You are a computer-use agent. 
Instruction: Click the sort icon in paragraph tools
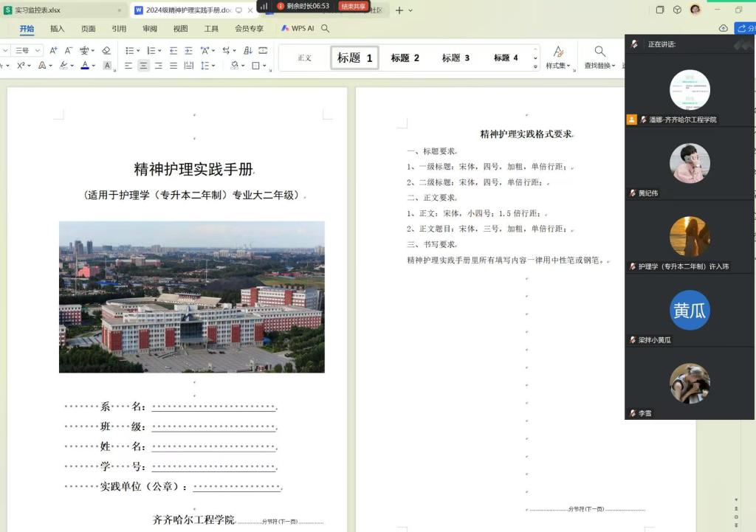pyautogui.click(x=247, y=50)
